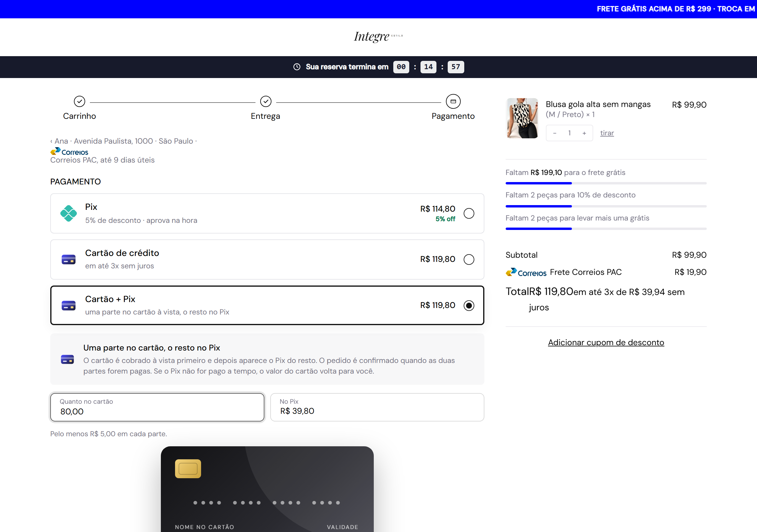Click the clock icon beside reservation timer
The image size is (757, 532).
(297, 67)
